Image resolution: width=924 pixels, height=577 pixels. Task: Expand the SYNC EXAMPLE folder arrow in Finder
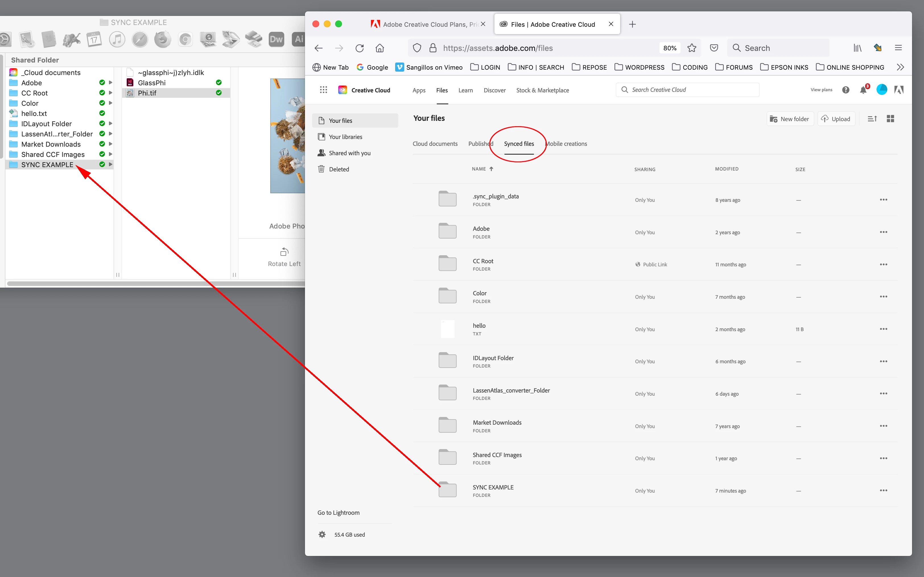[x=111, y=165]
